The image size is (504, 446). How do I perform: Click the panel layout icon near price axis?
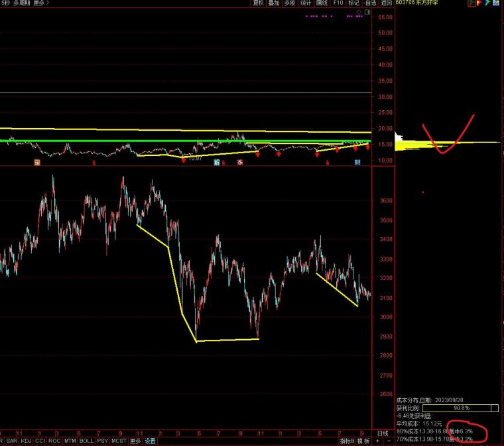367,12
